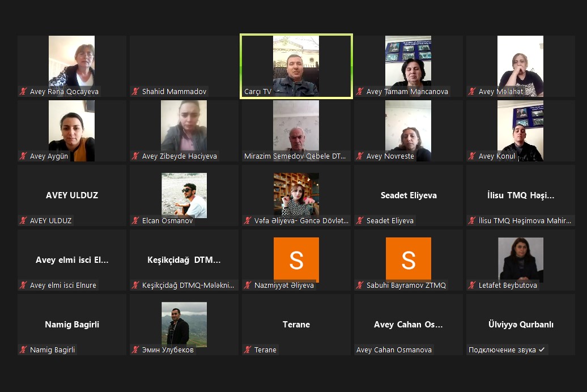Select Vəfa Əliyeva's profile photo
The image size is (587, 392).
click(296, 195)
